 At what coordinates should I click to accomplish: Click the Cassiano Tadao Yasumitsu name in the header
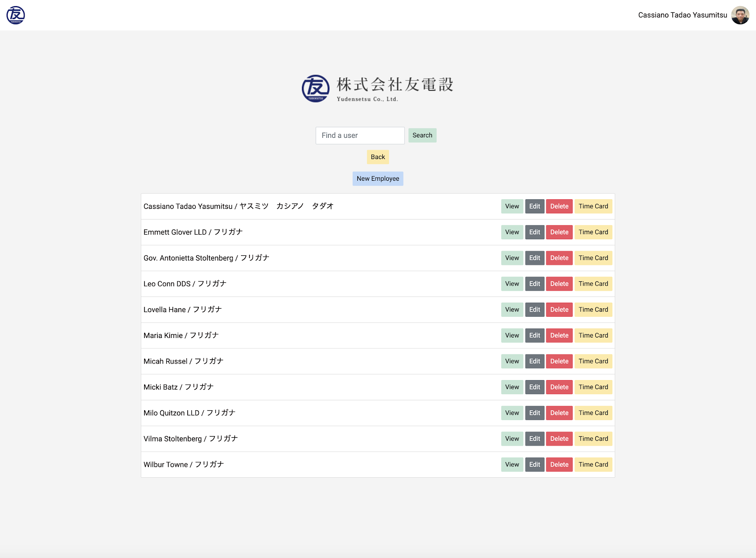(x=682, y=15)
